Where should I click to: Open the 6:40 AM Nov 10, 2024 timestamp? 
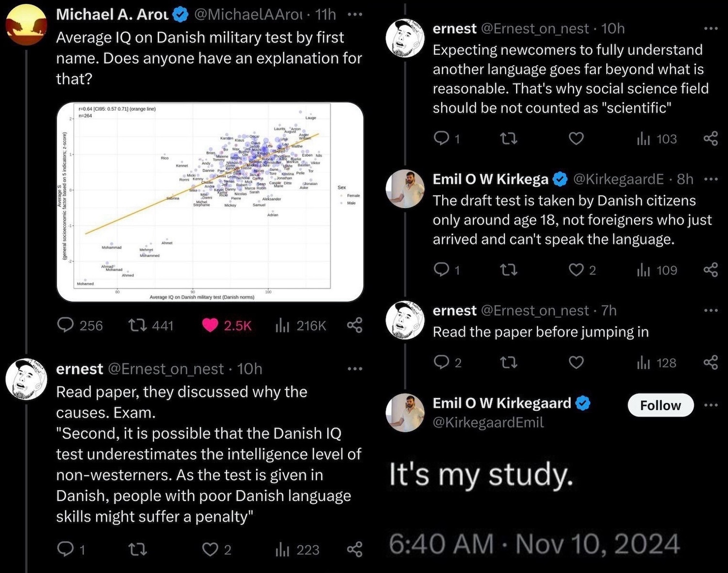(534, 544)
